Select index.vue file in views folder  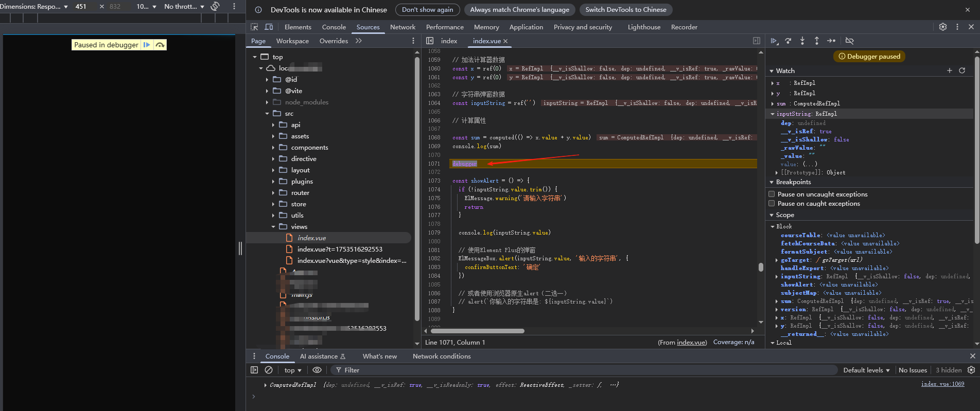click(312, 238)
